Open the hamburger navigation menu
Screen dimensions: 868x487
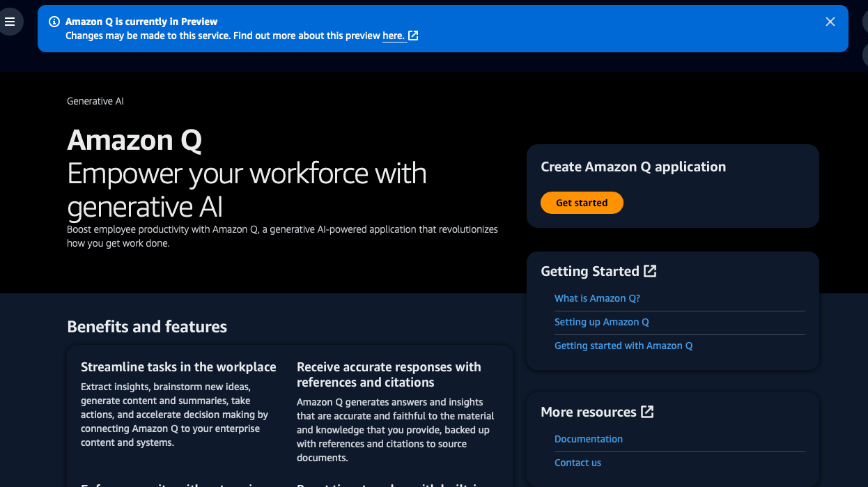(10, 22)
